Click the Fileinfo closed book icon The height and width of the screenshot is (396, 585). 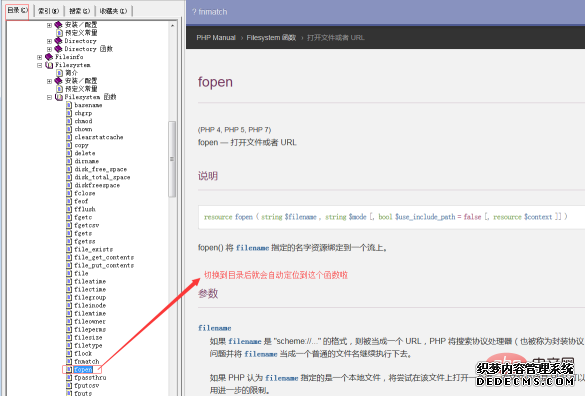coord(49,57)
